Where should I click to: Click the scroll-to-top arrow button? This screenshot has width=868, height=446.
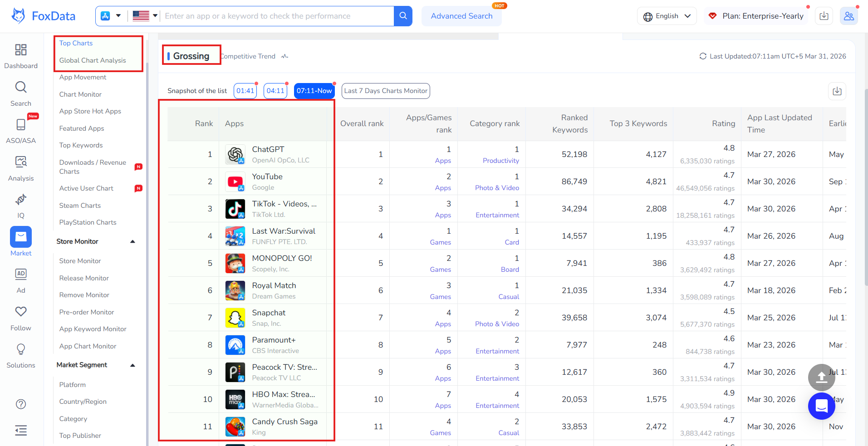[x=821, y=377]
